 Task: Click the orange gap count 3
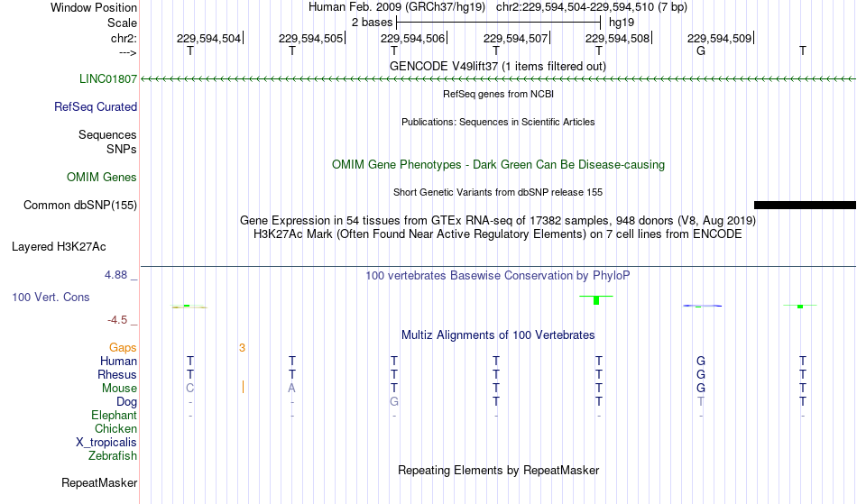point(242,348)
